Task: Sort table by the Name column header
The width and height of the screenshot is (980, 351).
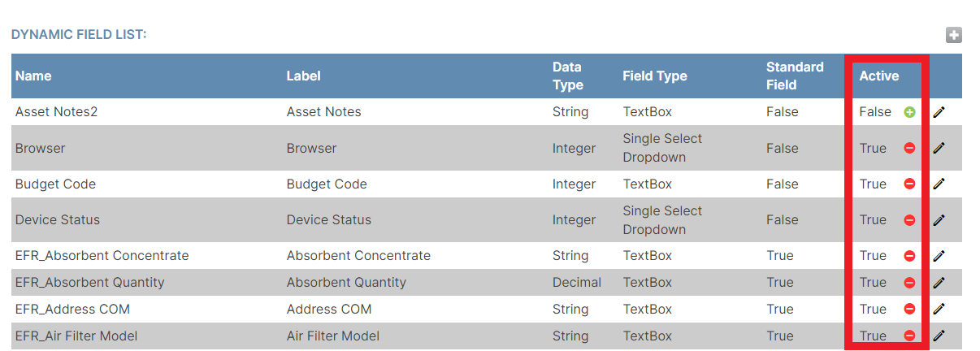Action: [33, 76]
